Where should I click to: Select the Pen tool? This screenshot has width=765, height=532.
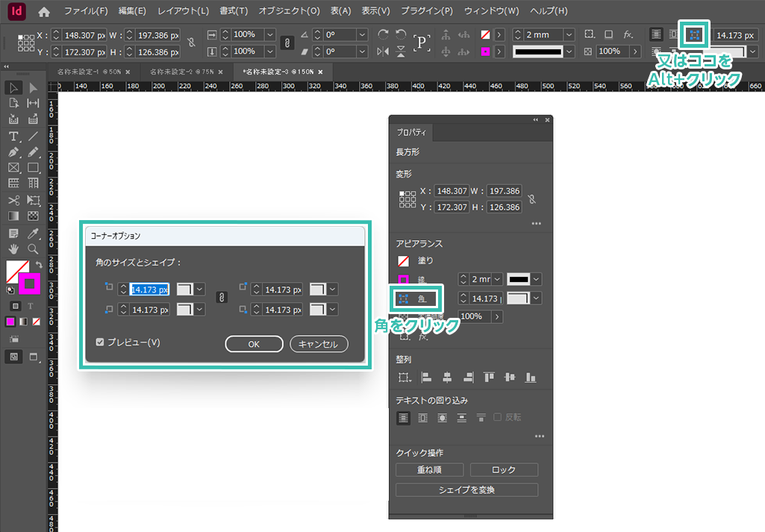[x=13, y=152]
